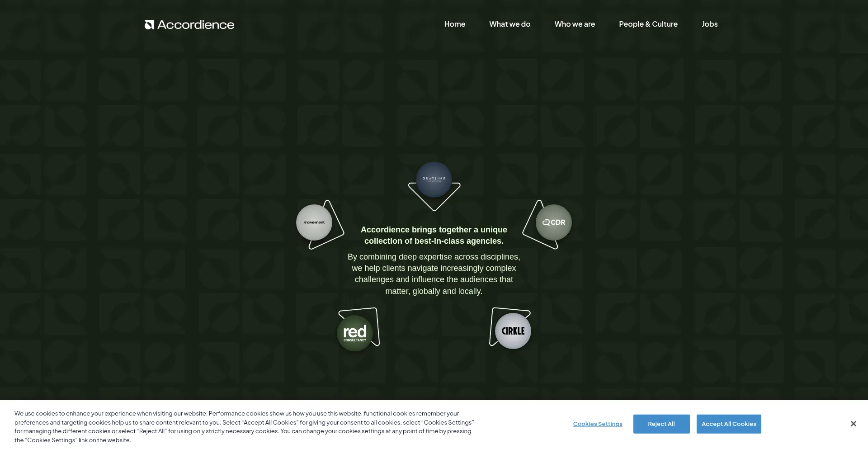The width and height of the screenshot is (868, 449).
Task: Click the bold heading about best-in-class agencies
Action: (434, 235)
